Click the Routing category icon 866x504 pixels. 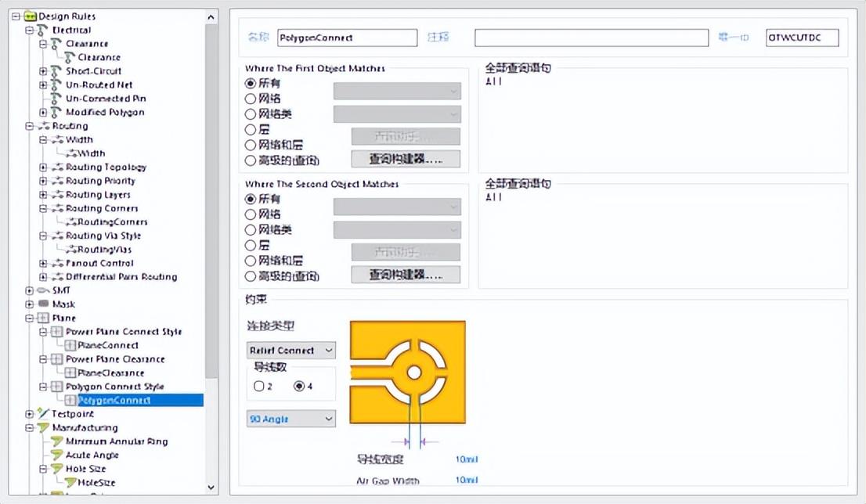point(42,126)
